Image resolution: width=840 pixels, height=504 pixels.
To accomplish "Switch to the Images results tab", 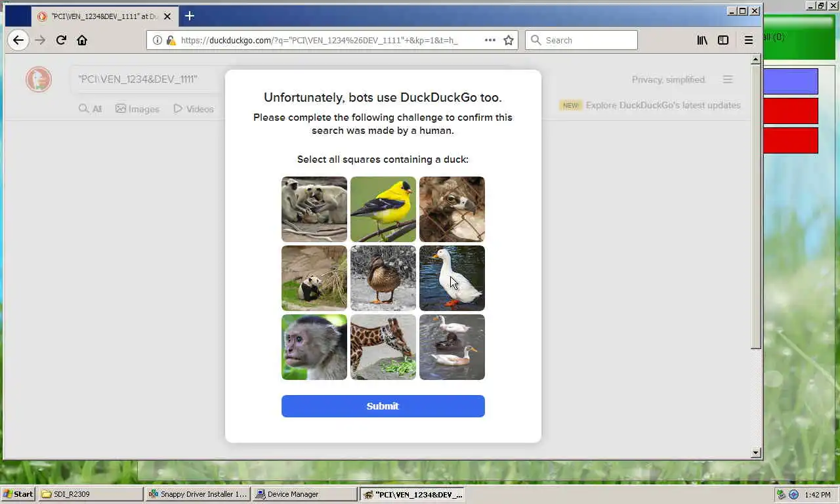I will (x=137, y=109).
